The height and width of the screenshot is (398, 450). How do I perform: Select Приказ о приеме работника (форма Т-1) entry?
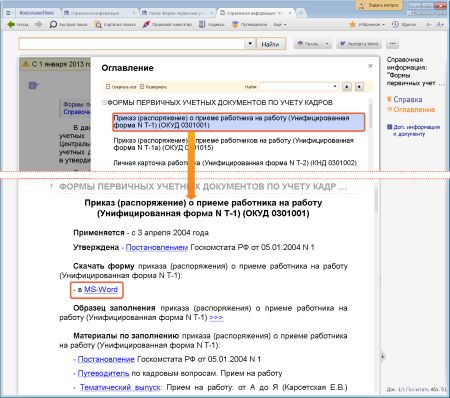[x=239, y=122]
